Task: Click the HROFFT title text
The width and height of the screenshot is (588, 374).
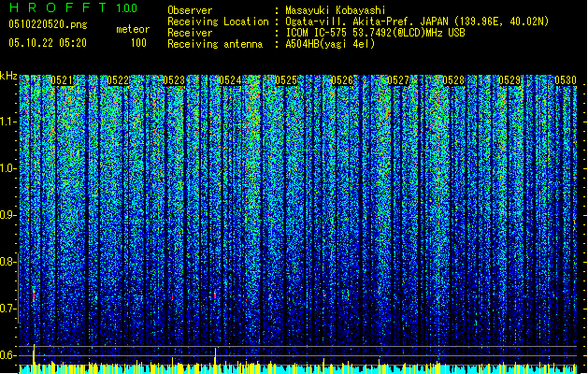Action: 56,8
